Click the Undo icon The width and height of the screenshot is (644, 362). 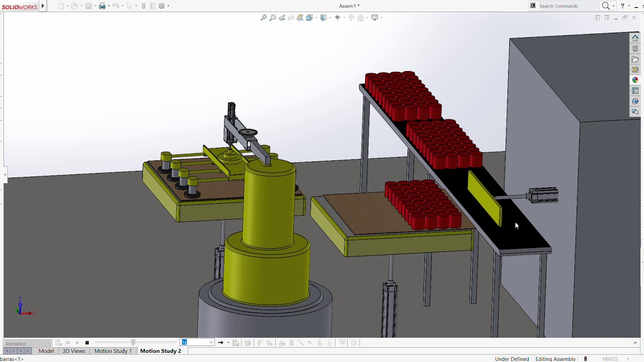coord(115,6)
